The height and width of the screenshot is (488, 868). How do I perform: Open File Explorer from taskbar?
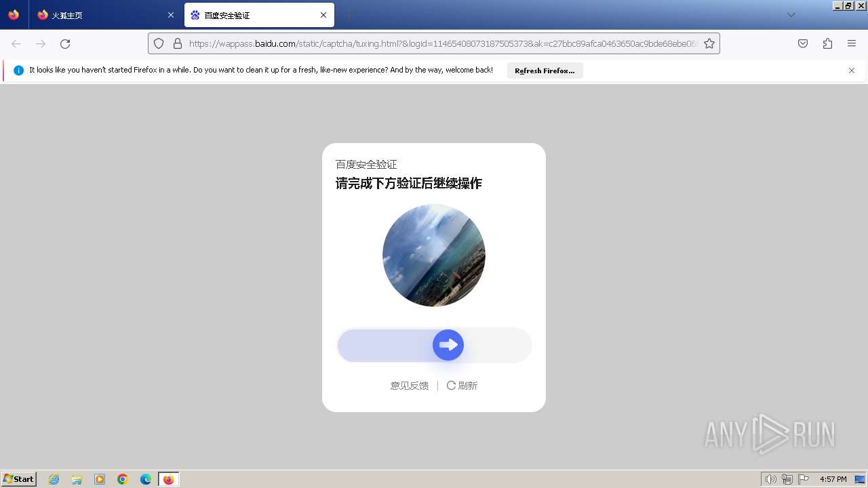click(77, 479)
